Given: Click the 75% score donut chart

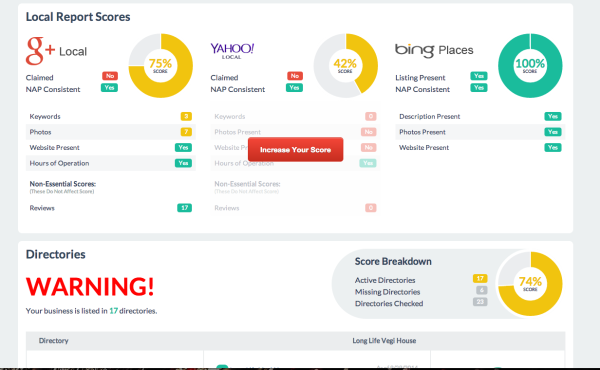Looking at the screenshot, I should (x=160, y=65).
